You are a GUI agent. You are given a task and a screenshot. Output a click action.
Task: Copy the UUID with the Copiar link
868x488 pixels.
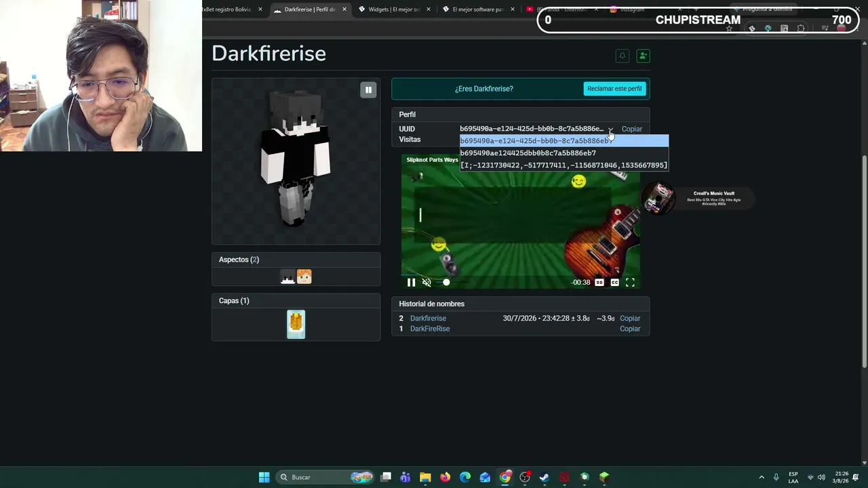click(631, 129)
